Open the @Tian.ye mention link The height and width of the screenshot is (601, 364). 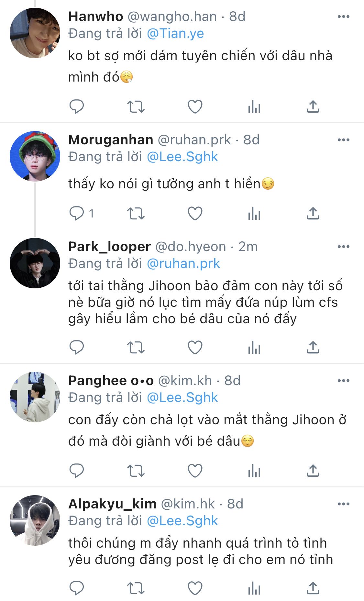point(175,34)
